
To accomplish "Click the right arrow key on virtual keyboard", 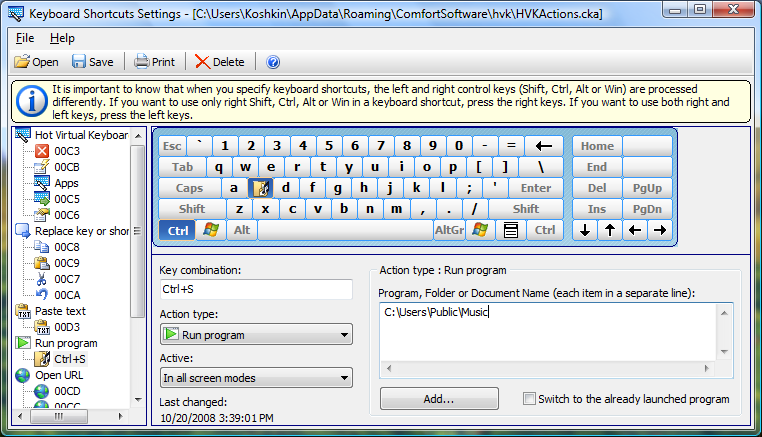I will (x=660, y=230).
